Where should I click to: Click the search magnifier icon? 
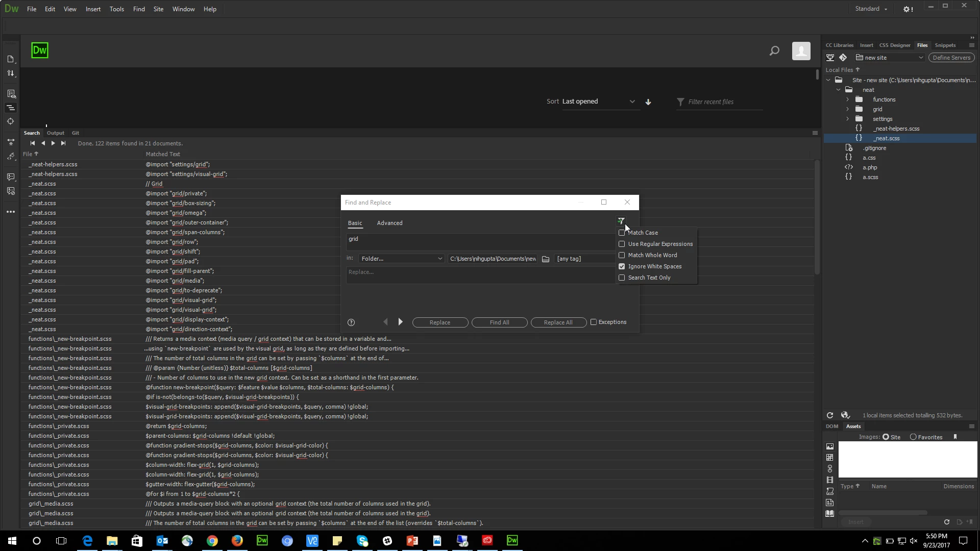(x=774, y=51)
